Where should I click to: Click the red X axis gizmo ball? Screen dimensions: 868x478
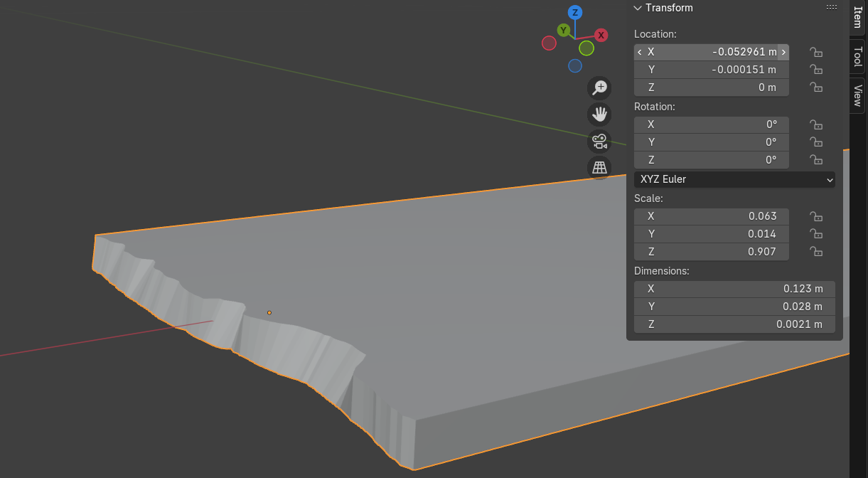(601, 35)
